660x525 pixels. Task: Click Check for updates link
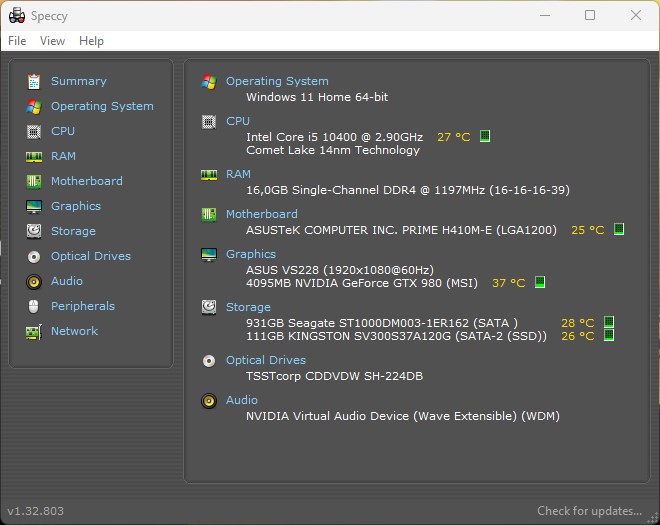(589, 511)
